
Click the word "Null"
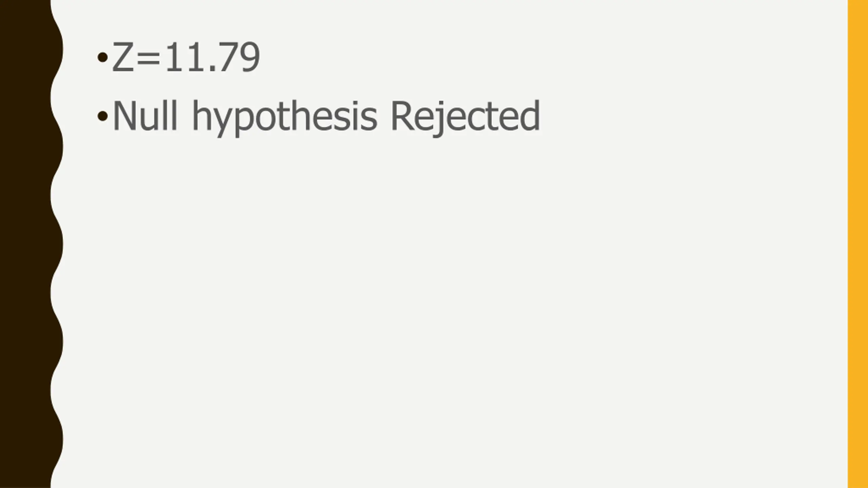click(x=145, y=116)
